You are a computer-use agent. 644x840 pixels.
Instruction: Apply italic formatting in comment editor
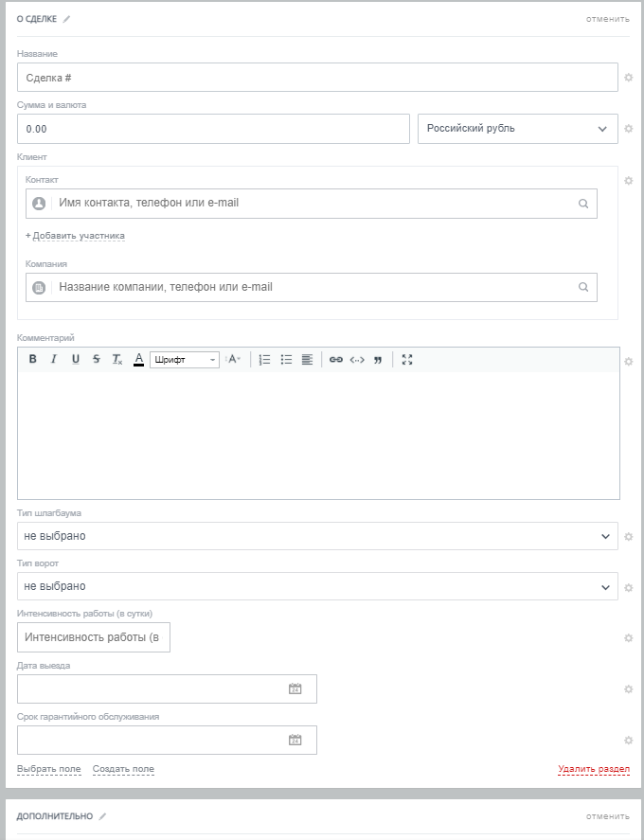tap(54, 360)
